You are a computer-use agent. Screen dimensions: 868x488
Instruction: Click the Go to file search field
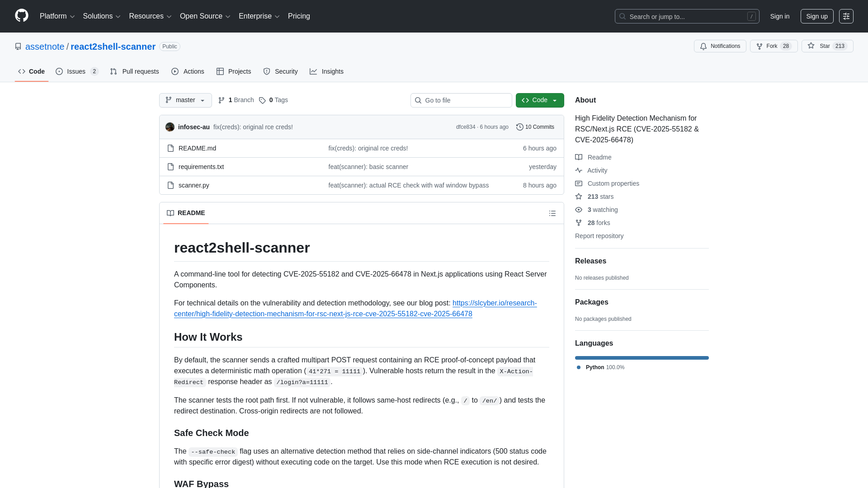pos(461,100)
